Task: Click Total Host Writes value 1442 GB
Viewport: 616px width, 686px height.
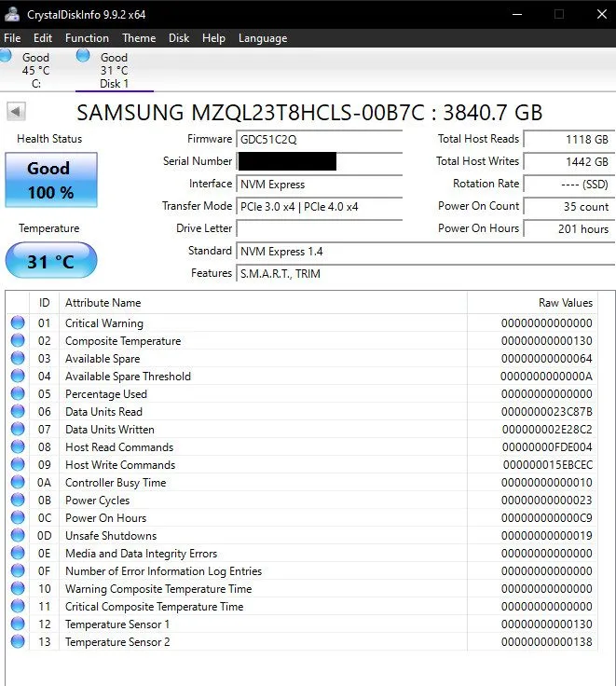Action: (x=568, y=161)
